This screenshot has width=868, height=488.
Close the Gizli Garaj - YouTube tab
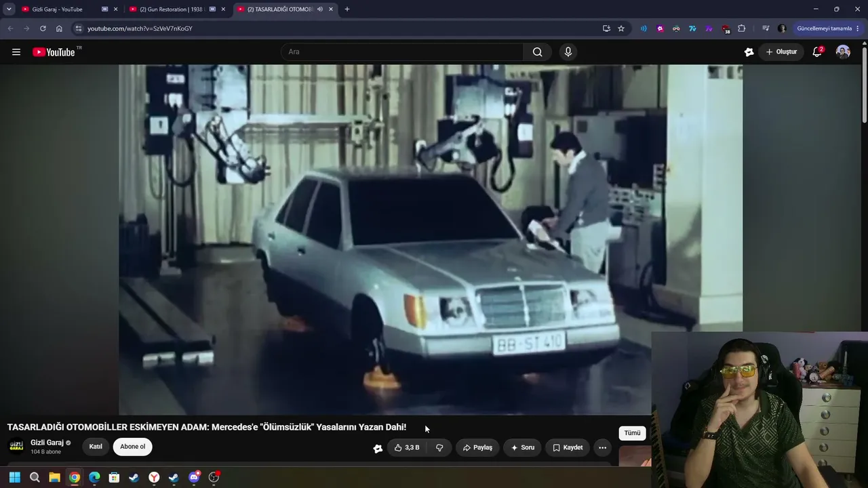[x=115, y=9]
